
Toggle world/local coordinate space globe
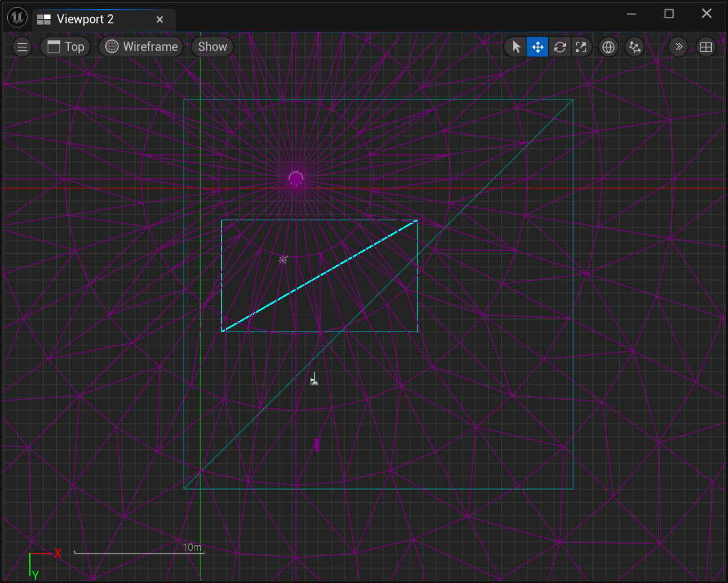pyautogui.click(x=608, y=47)
